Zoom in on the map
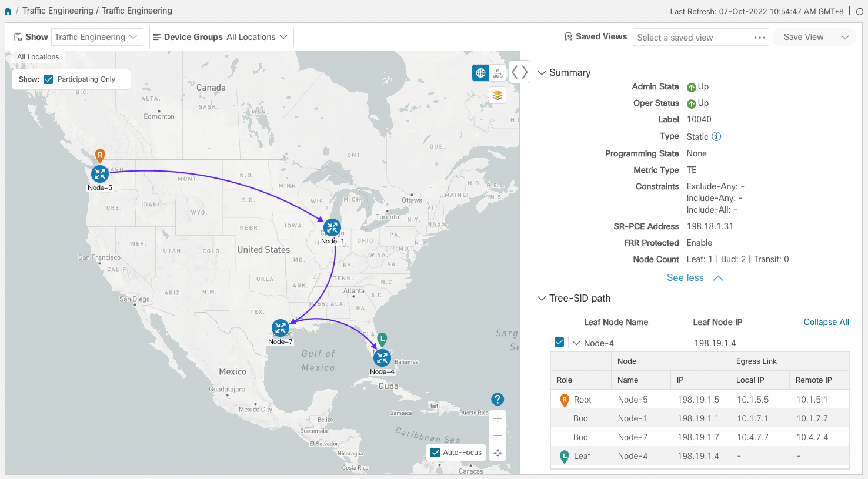868x479 pixels. pos(498,418)
